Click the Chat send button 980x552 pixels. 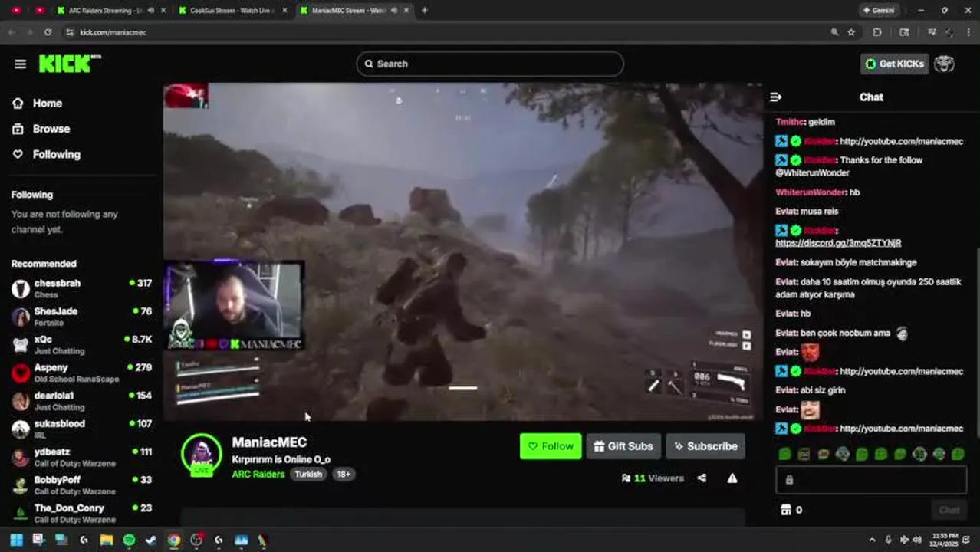949,510
